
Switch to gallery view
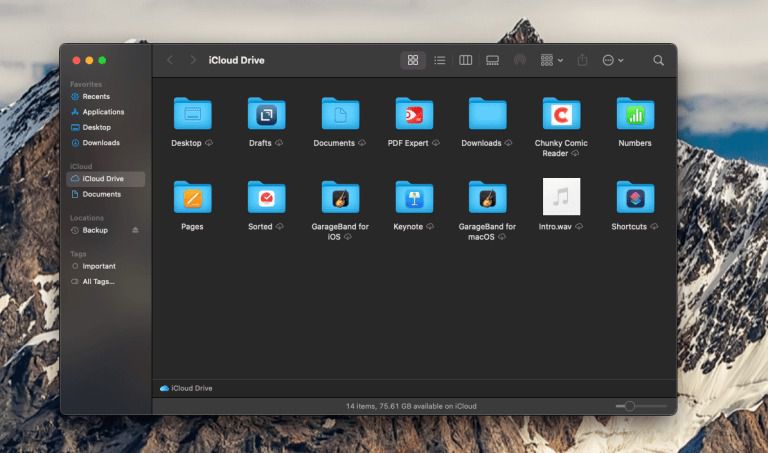pos(492,60)
